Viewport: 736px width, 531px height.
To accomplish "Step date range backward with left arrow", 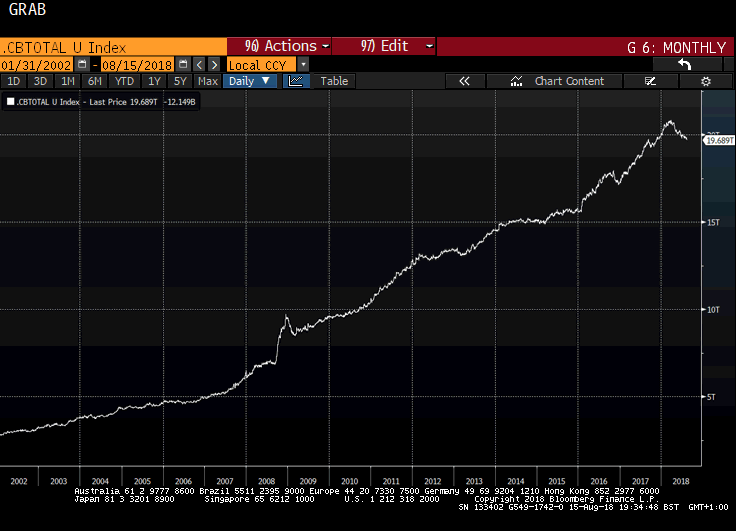I will coord(199,64).
